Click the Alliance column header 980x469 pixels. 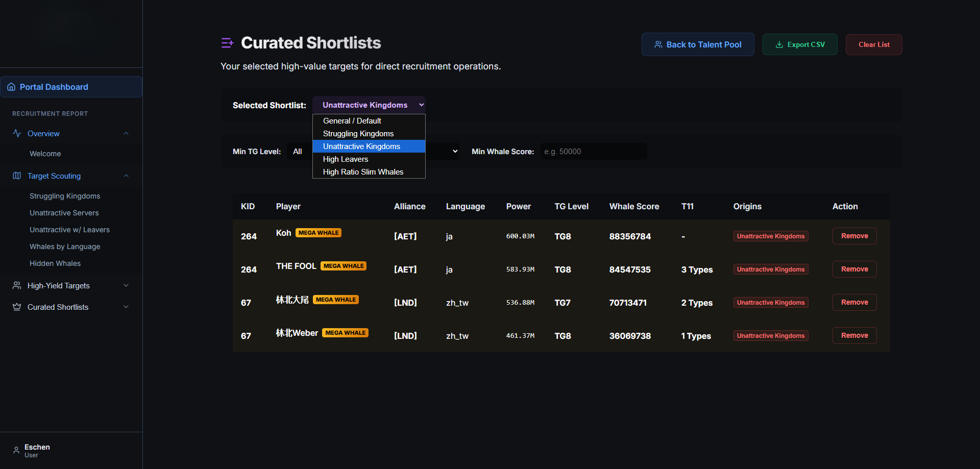click(x=410, y=206)
